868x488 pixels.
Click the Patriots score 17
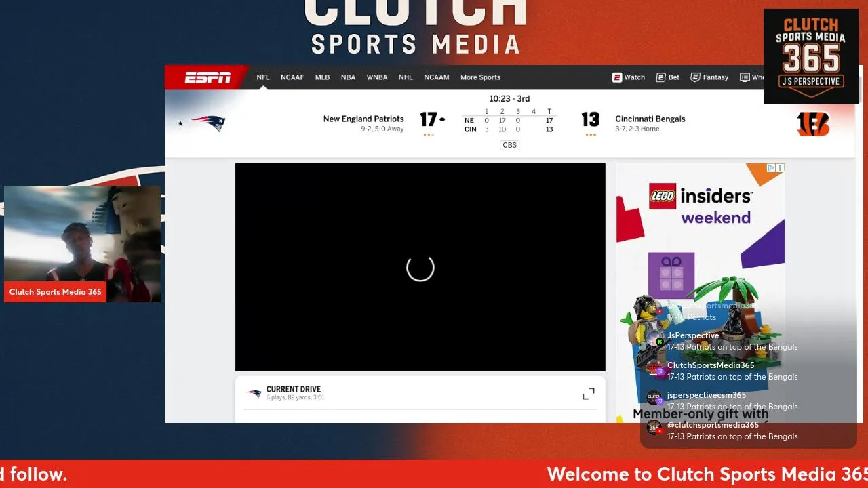click(x=429, y=120)
